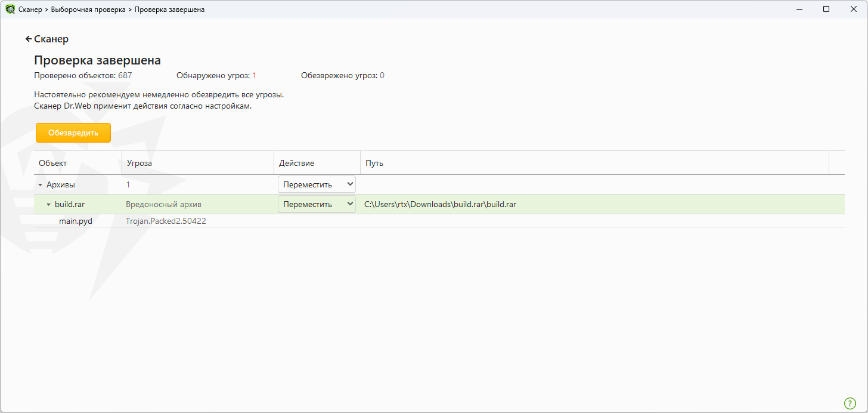
Task: Select the main.pyd row
Action: tap(439, 221)
